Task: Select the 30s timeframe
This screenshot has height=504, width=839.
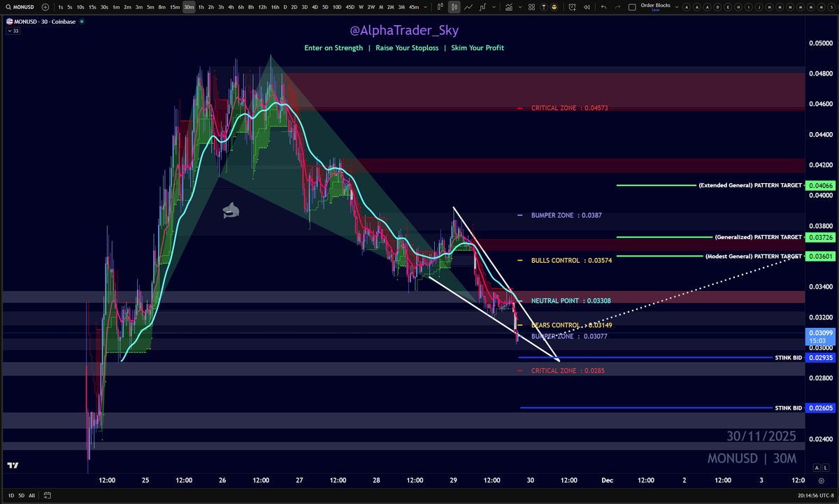Action: pos(104,7)
